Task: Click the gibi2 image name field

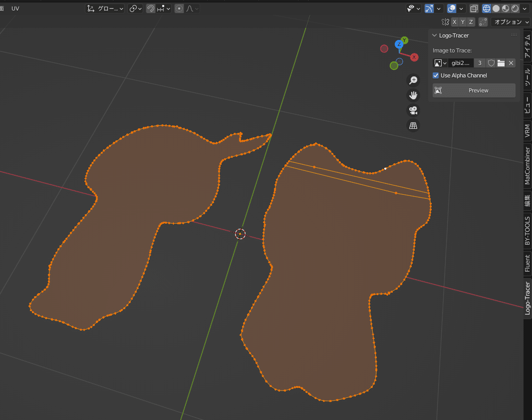Action: click(461, 63)
